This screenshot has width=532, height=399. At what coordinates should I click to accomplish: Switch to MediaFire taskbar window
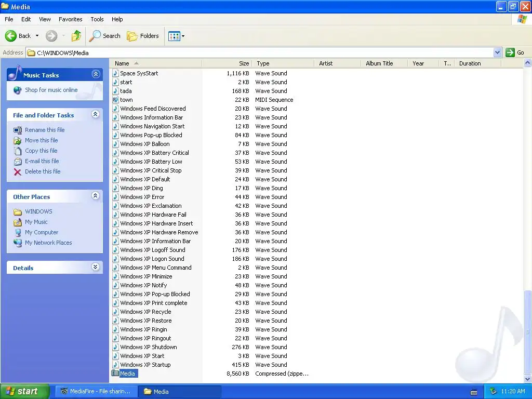pos(96,392)
